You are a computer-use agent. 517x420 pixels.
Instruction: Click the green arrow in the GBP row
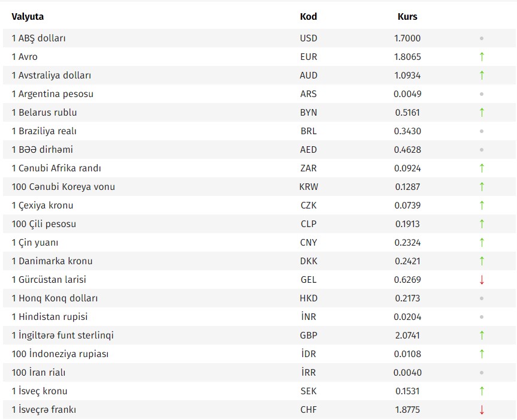[482, 336]
